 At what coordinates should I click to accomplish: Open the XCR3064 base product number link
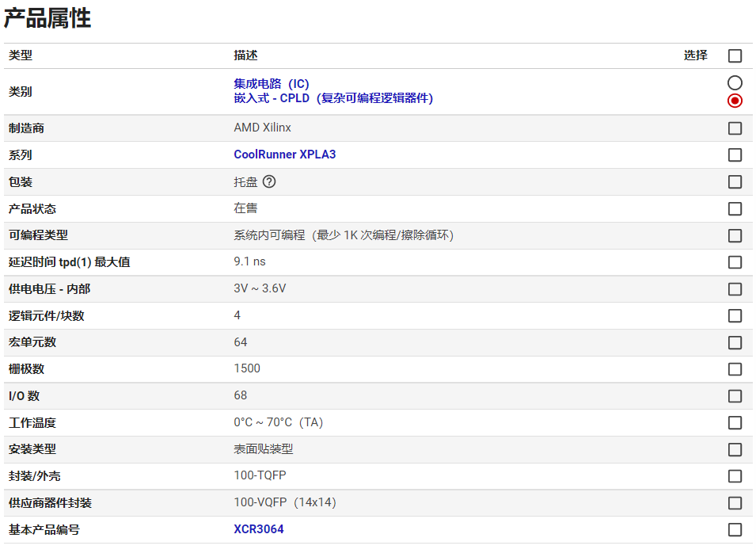click(x=258, y=529)
